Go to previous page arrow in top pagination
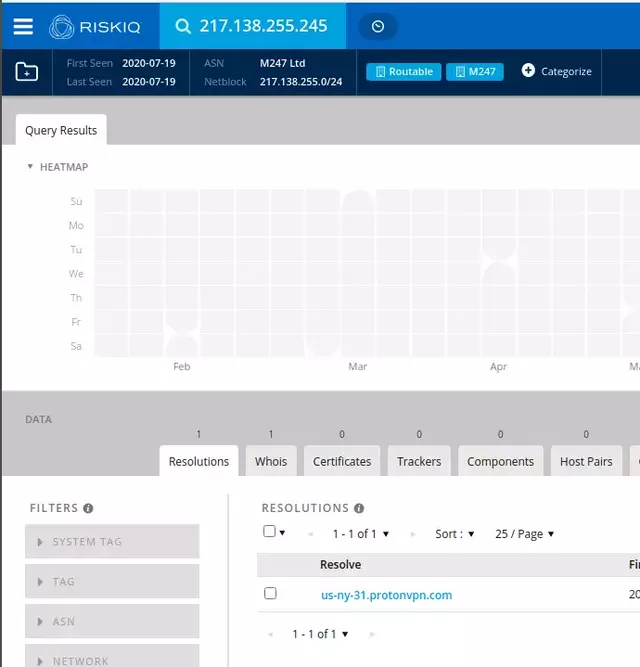 pyautogui.click(x=310, y=534)
